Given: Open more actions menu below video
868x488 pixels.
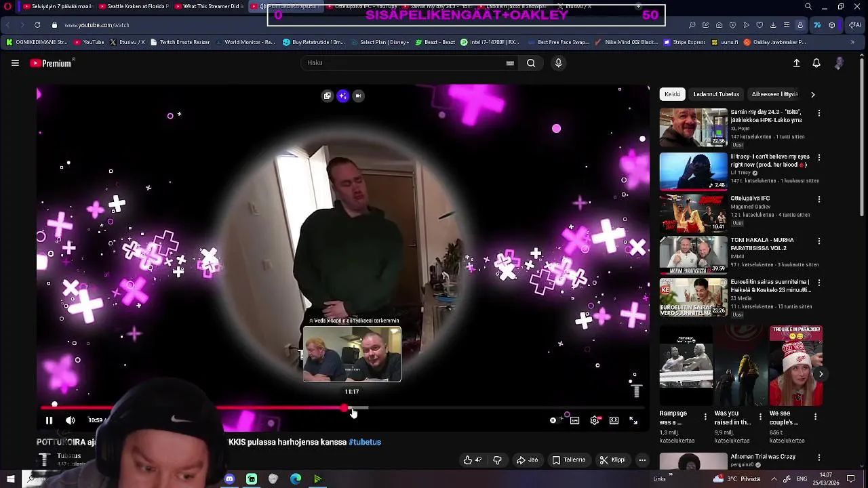Looking at the screenshot, I should coord(642,460).
